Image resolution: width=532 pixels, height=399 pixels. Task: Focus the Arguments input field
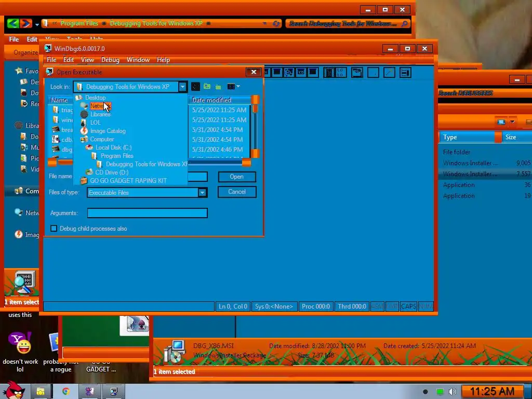point(147,212)
